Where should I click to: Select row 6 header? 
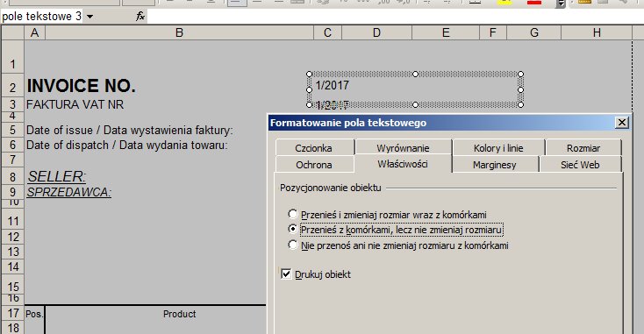click(x=13, y=145)
